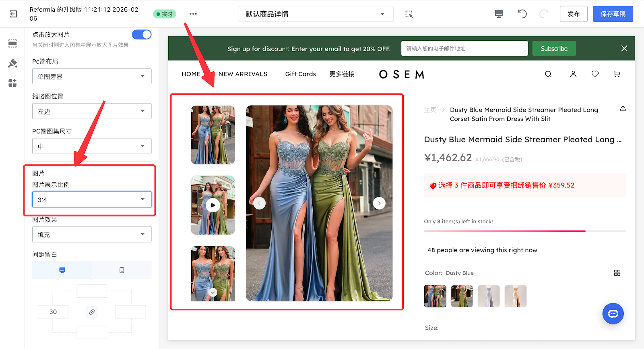The width and height of the screenshot is (644, 349).
Task: Open the image display ratio 3:4 dropdown
Action: (92, 199)
